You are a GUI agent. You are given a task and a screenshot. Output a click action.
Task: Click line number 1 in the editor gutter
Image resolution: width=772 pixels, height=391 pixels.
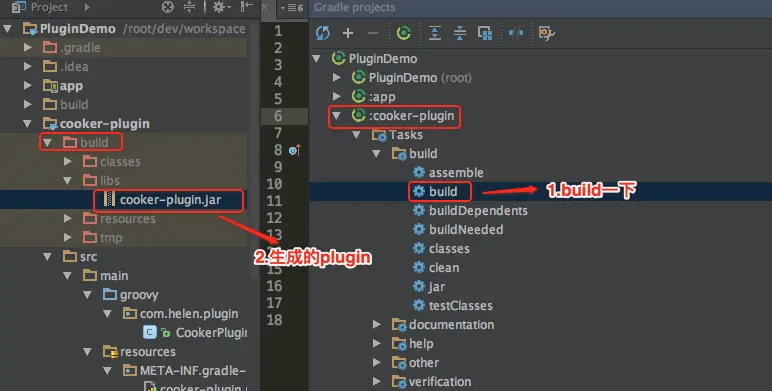point(278,31)
